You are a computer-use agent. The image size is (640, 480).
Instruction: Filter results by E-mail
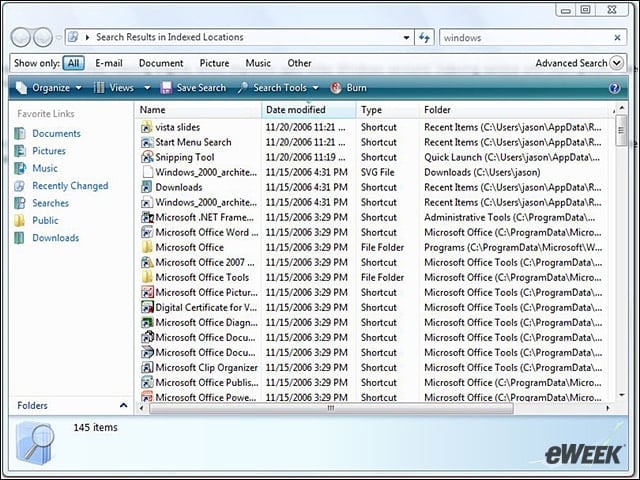109,63
